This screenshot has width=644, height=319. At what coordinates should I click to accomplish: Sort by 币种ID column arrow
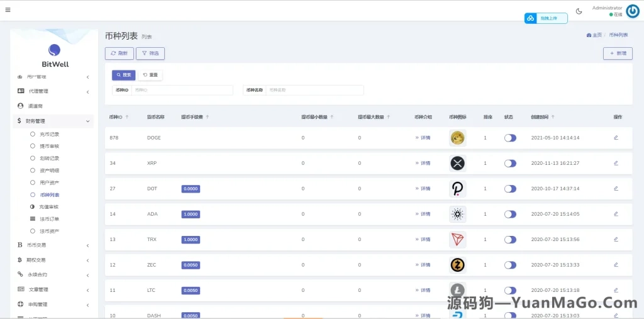point(127,117)
